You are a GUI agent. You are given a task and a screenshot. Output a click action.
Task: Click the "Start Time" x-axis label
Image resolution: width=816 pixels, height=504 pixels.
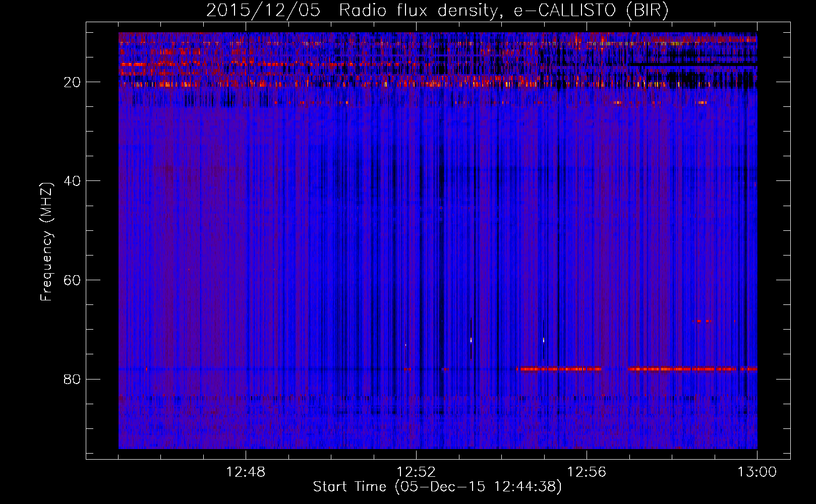437,487
